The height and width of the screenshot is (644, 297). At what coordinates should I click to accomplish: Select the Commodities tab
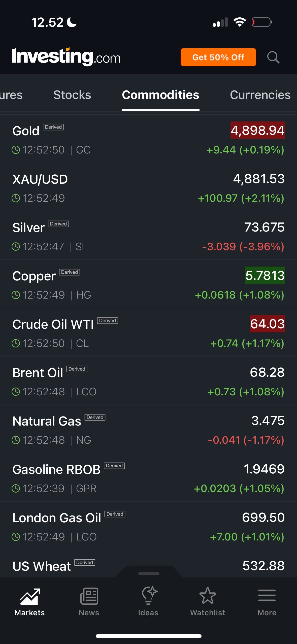click(160, 95)
